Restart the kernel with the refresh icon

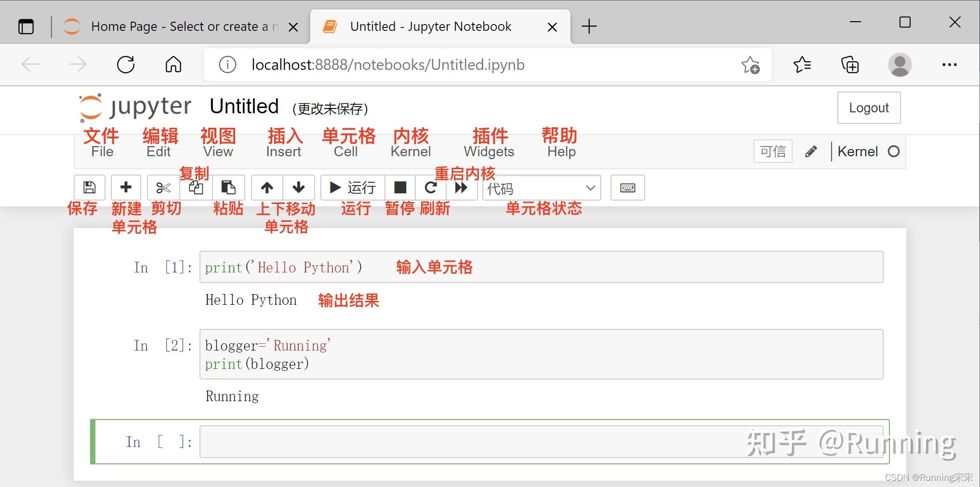click(x=431, y=188)
